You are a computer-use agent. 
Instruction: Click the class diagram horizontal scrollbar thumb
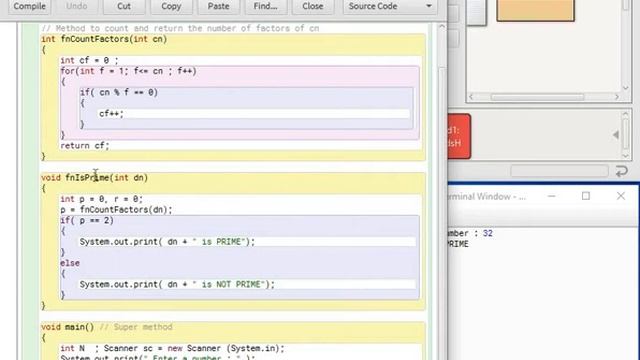(x=537, y=97)
